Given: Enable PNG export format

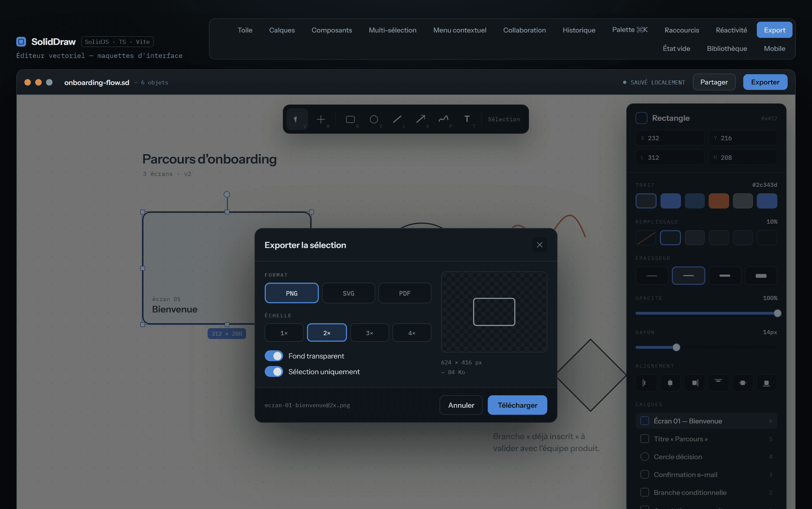Looking at the screenshot, I should pos(292,293).
